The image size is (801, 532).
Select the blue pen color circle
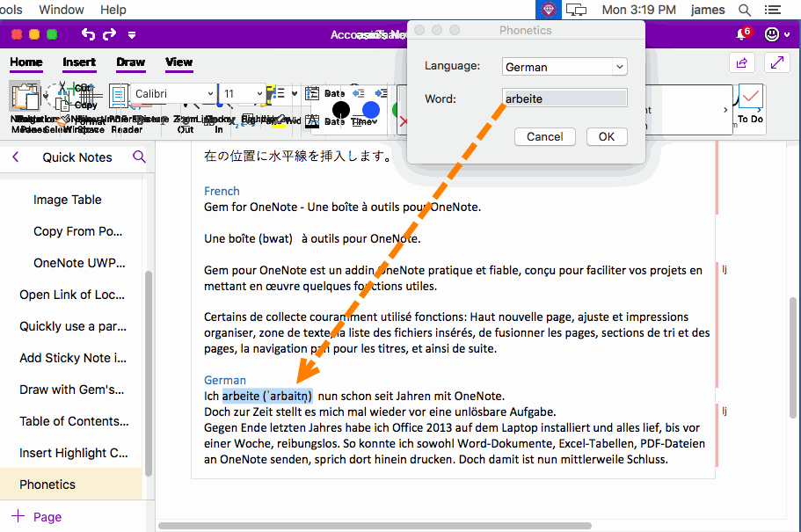(371, 110)
